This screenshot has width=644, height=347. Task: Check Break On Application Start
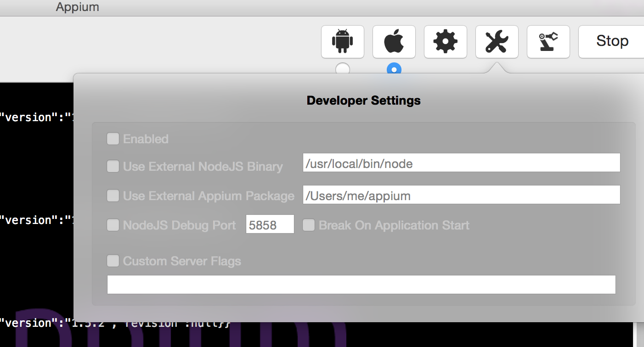click(309, 225)
